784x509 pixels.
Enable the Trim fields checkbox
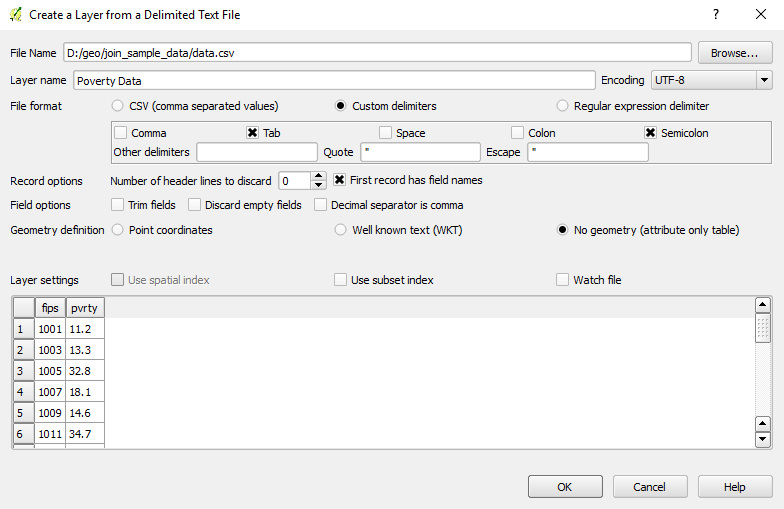[118, 204]
